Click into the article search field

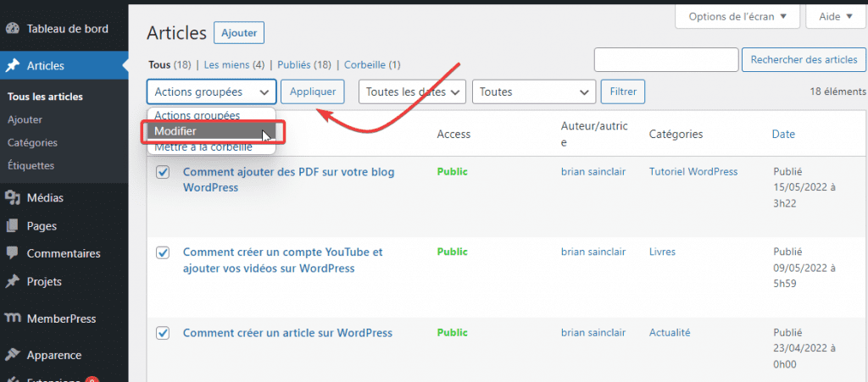click(x=666, y=59)
